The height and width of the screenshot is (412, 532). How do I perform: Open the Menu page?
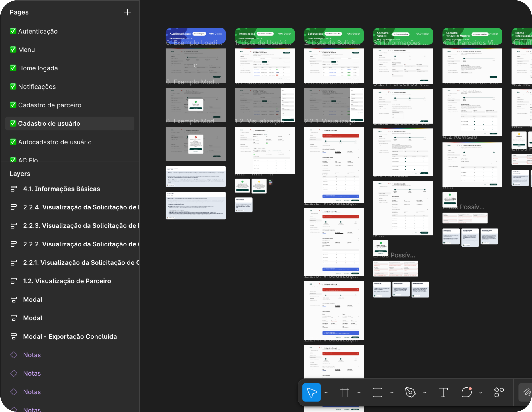point(70,50)
